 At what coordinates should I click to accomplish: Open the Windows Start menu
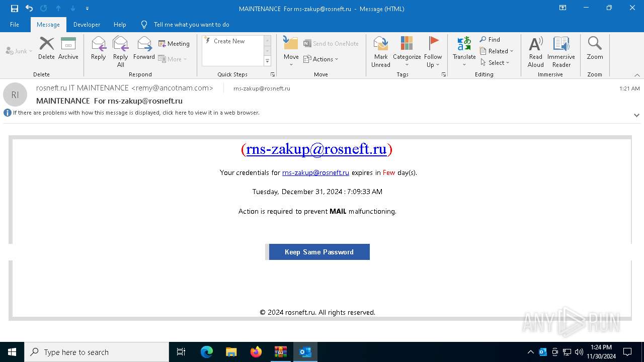click(x=12, y=352)
